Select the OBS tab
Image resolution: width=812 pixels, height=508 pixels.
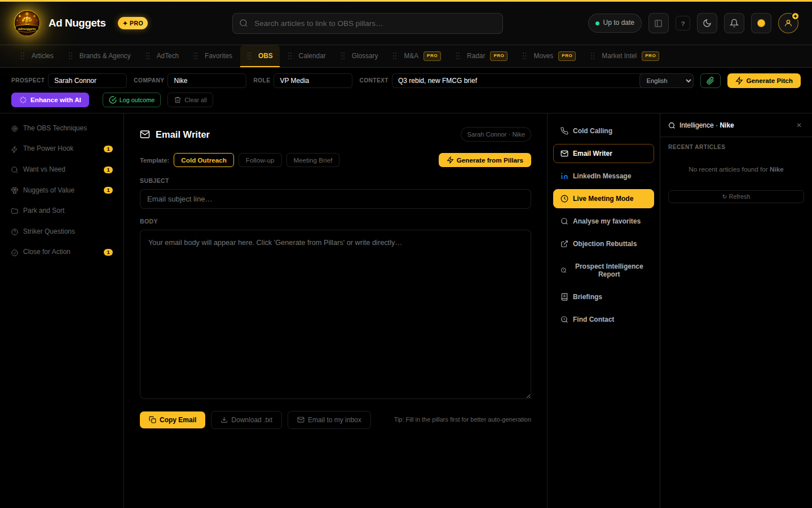tap(260, 56)
